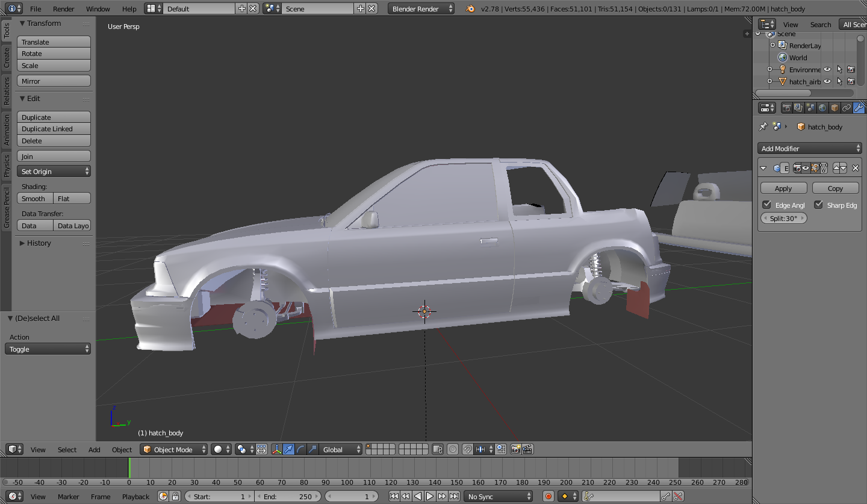Uncheck the Sharp Edges checkbox
The image size is (867, 504).
coord(818,205)
